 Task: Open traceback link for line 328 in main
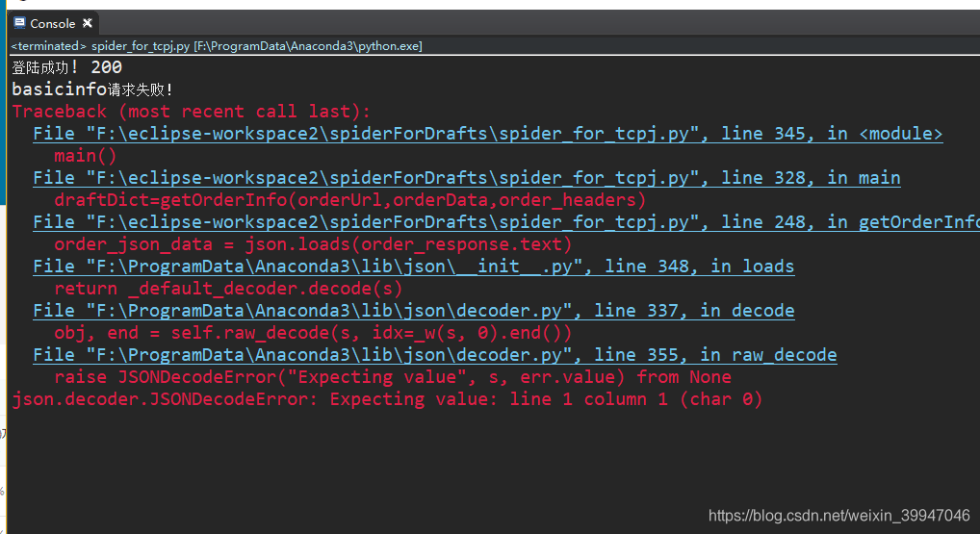467,178
